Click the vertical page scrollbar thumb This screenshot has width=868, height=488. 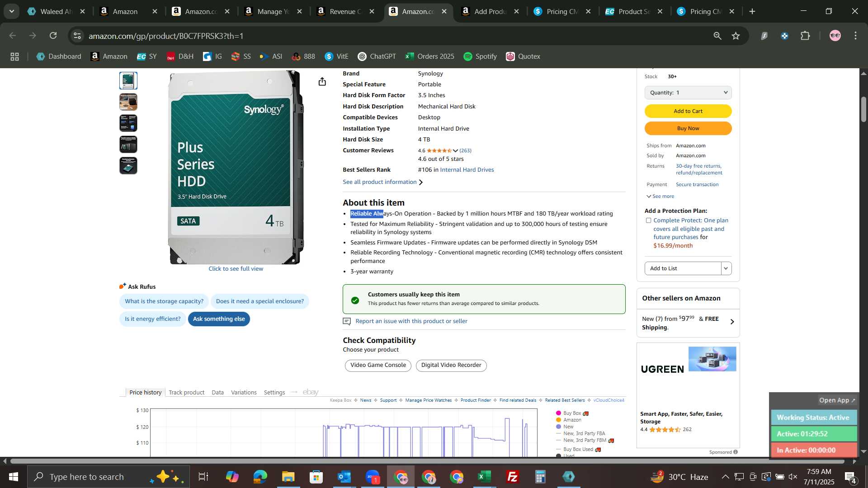(x=863, y=109)
